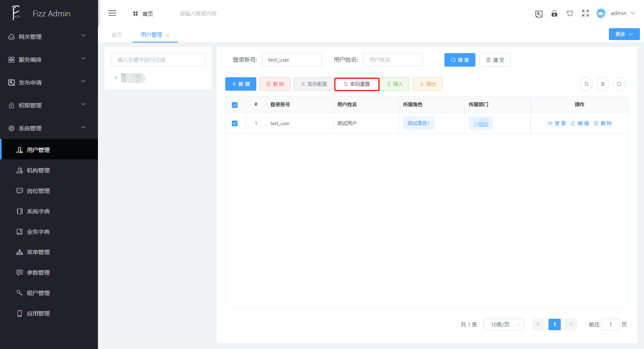
Task: Go to pagination page 1
Action: [x=555, y=324]
